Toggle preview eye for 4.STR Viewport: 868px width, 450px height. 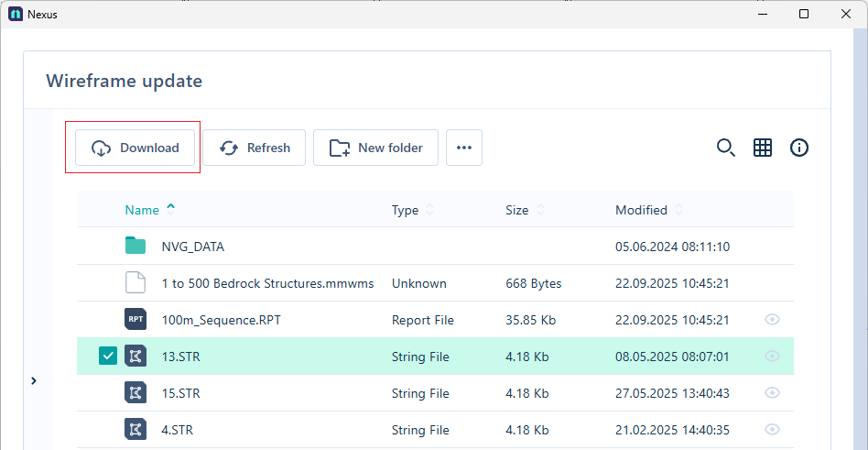(x=772, y=430)
